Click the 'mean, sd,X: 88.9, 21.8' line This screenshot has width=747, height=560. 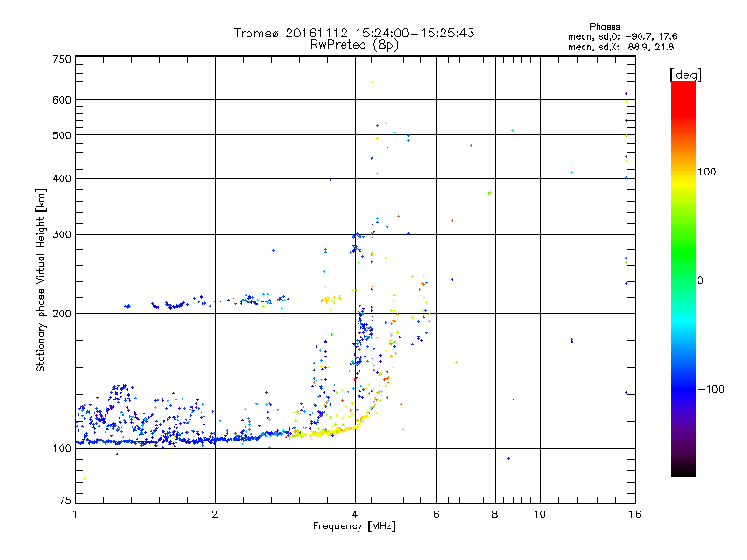pos(621,47)
